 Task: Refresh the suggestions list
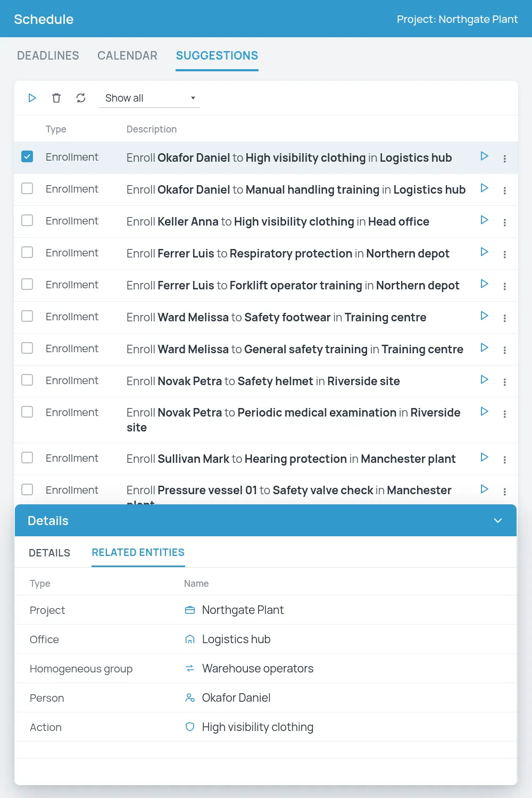pos(81,98)
